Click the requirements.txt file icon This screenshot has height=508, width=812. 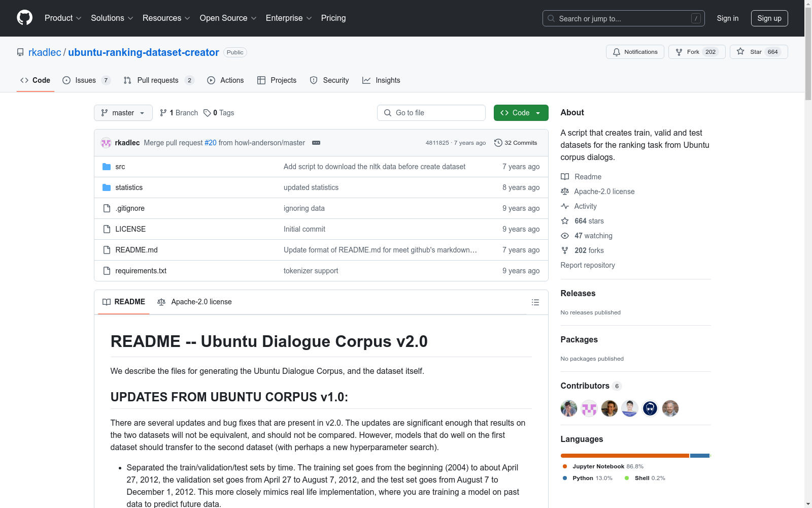pyautogui.click(x=107, y=271)
